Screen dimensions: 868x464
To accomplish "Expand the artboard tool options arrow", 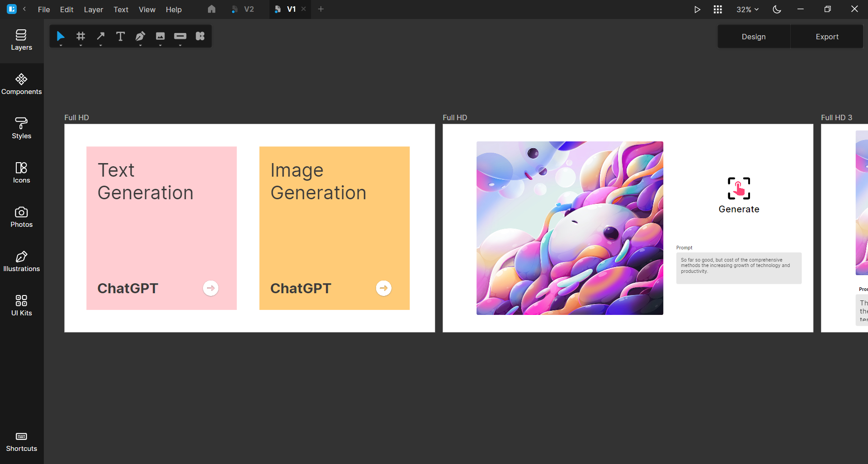I will click(x=80, y=45).
